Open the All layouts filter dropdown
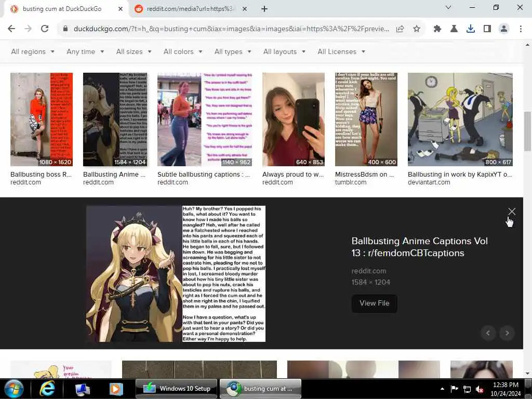Screen dimensions: 532x399 point(284,52)
